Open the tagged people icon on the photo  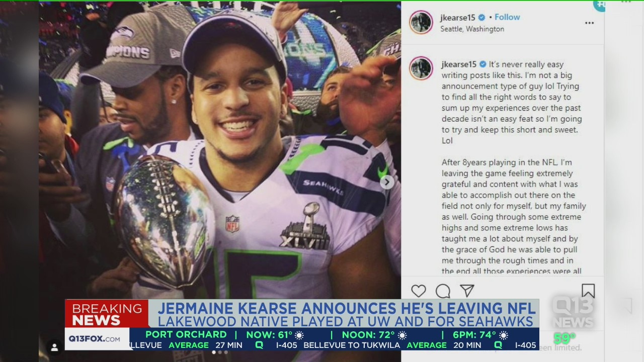coord(54,347)
